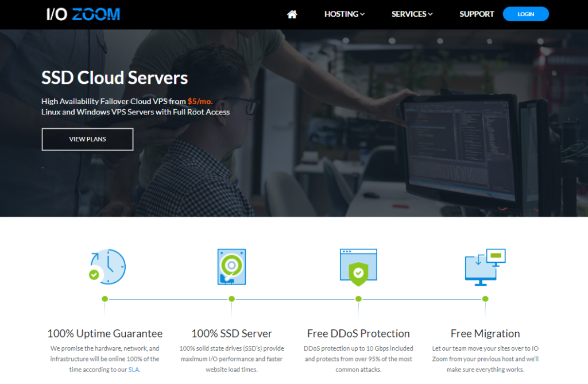
Task: Select the 100% Uptime Guarantee heading
Action: pyautogui.click(x=105, y=333)
